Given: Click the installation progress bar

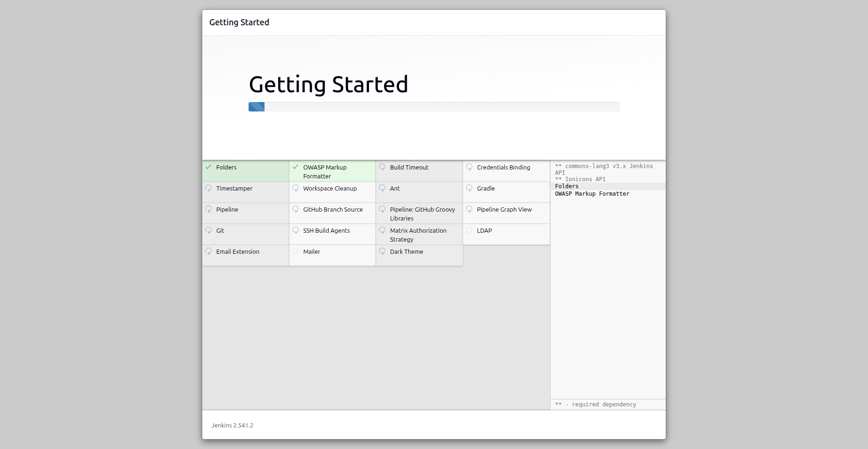Looking at the screenshot, I should pos(434,107).
